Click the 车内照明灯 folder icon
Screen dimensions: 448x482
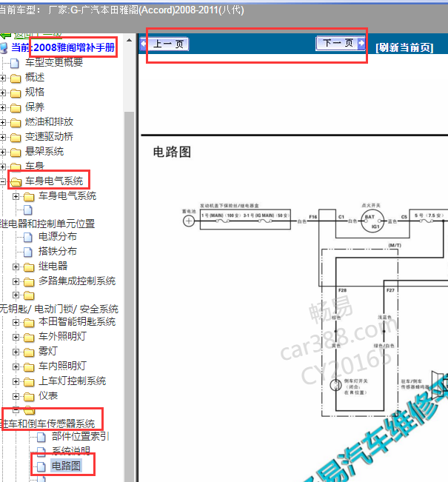click(x=29, y=366)
